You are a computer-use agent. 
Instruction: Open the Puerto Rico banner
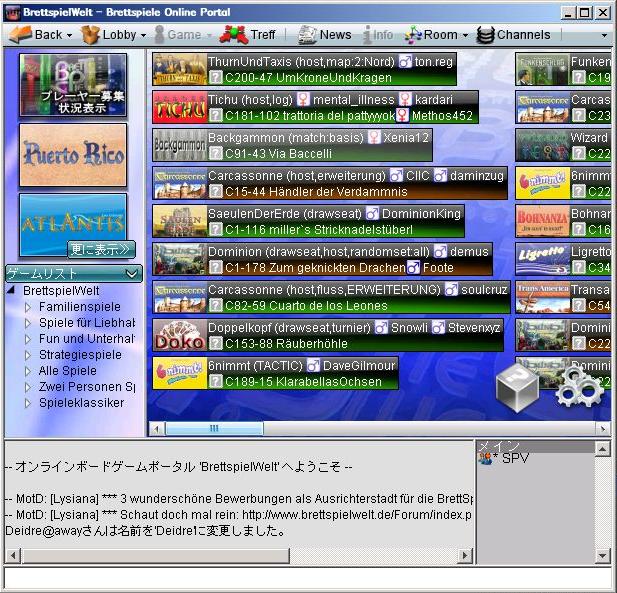click(73, 155)
